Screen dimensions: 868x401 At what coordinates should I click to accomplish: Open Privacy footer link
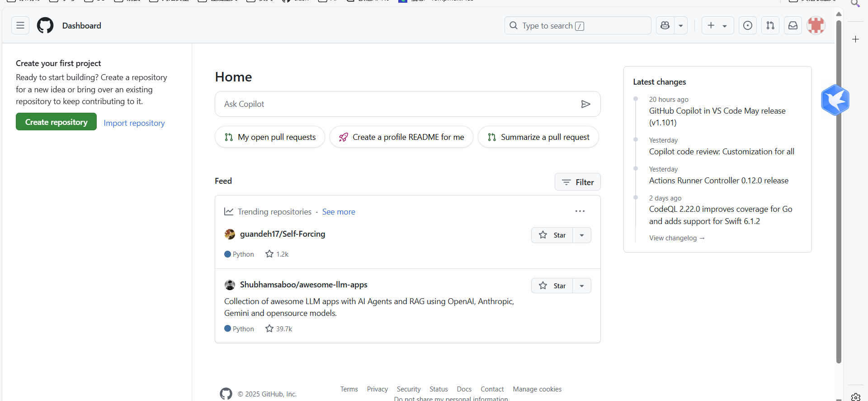(377, 389)
